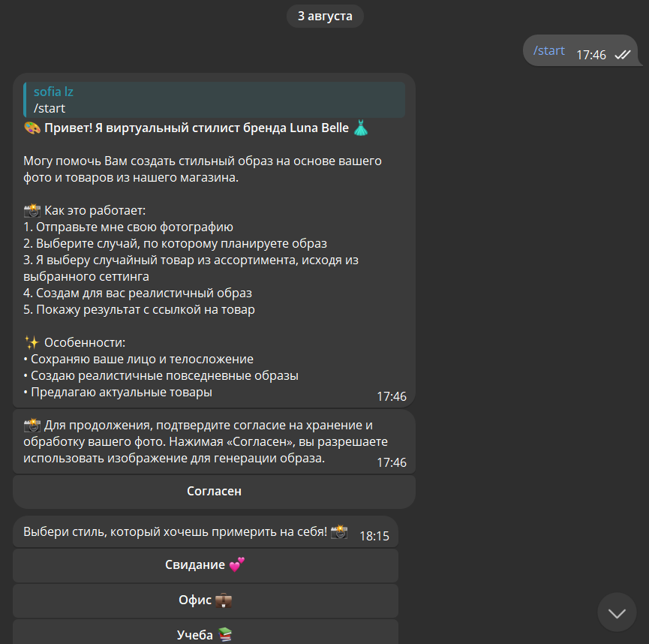Click camera emoji after "примерить на себя!"
Viewport: 649px width, 644px height.
click(339, 531)
